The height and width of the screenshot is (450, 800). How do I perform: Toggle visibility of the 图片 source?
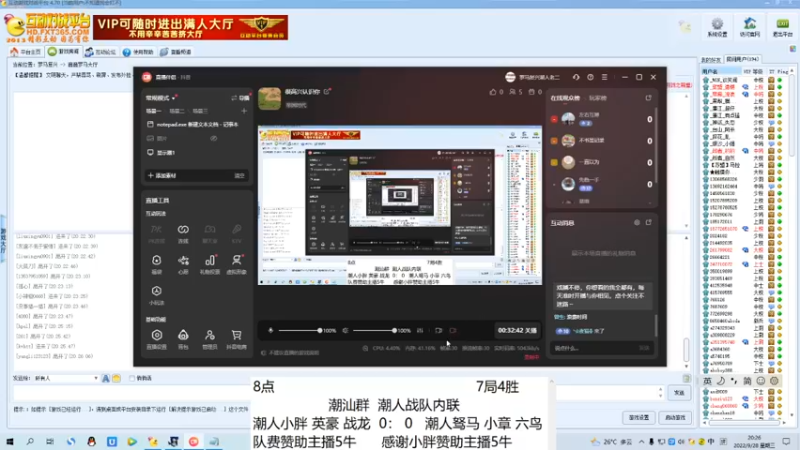(x=213, y=138)
